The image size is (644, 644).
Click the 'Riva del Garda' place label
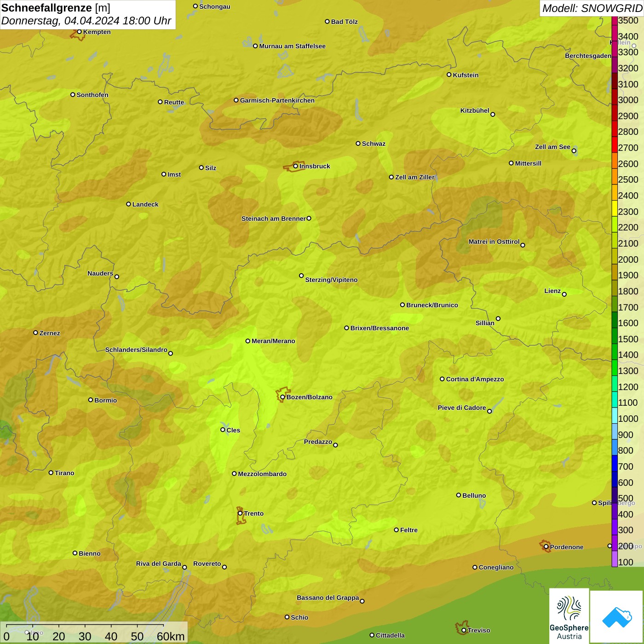[x=159, y=563]
